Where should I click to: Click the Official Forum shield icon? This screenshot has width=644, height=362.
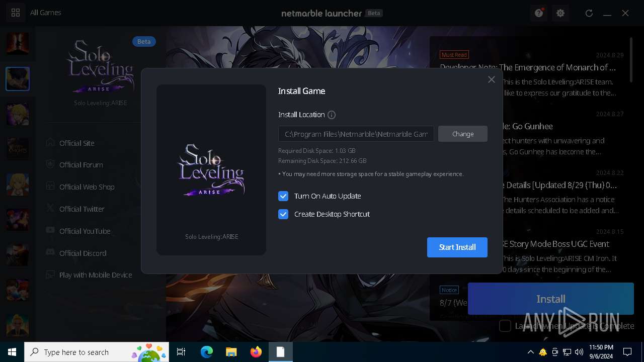pyautogui.click(x=50, y=164)
